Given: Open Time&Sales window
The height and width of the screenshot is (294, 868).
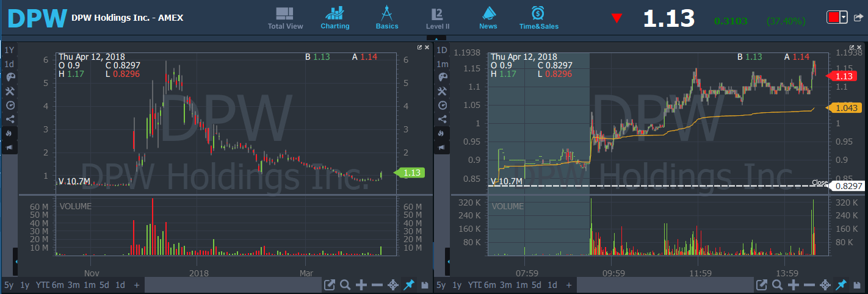Looking at the screenshot, I should [538, 18].
